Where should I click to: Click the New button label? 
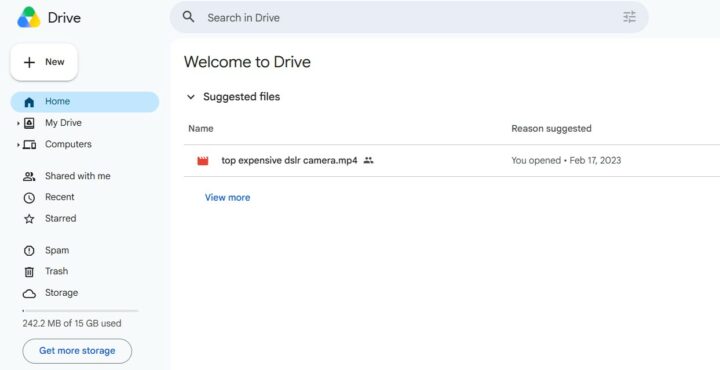pos(55,62)
